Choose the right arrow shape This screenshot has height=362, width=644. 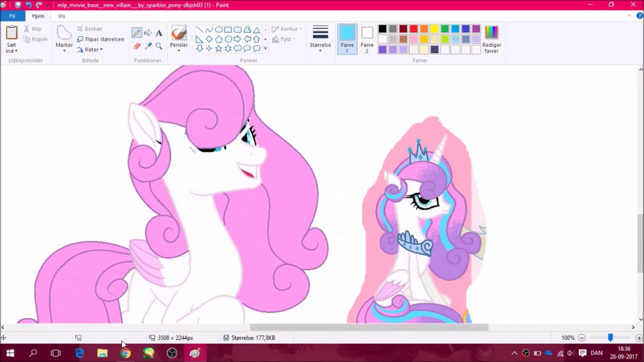[x=237, y=39]
